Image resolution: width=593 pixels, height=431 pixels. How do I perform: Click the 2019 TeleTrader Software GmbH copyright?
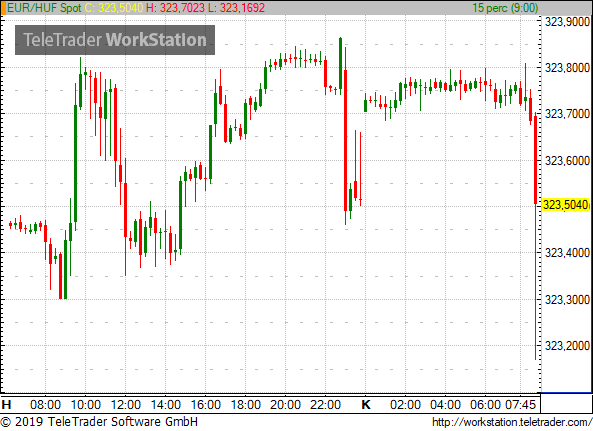pyautogui.click(x=99, y=422)
